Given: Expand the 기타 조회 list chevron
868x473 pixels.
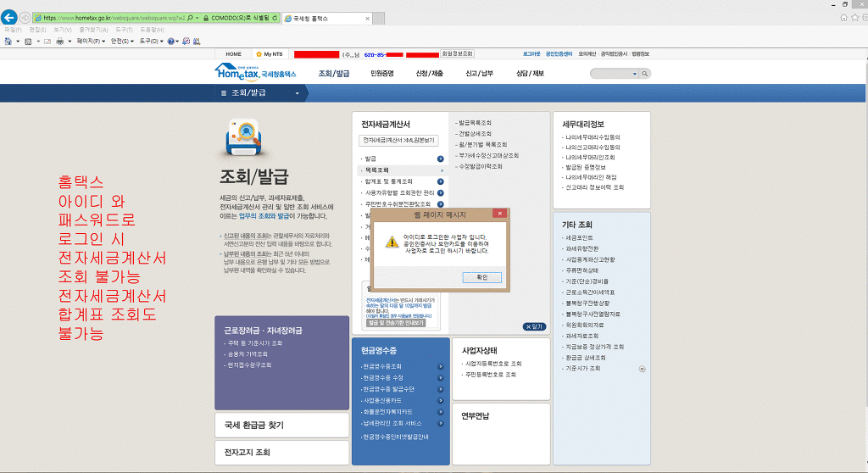Looking at the screenshot, I should tap(642, 369).
